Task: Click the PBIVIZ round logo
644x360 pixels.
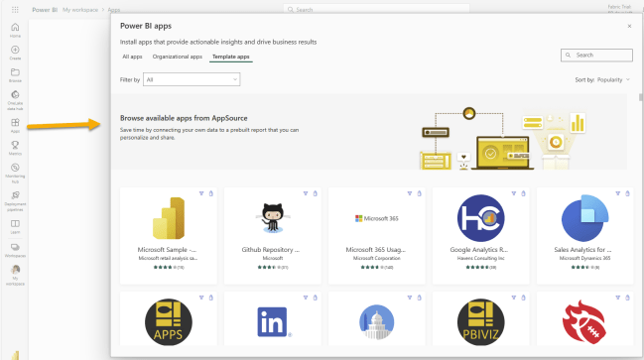Action: point(480,322)
